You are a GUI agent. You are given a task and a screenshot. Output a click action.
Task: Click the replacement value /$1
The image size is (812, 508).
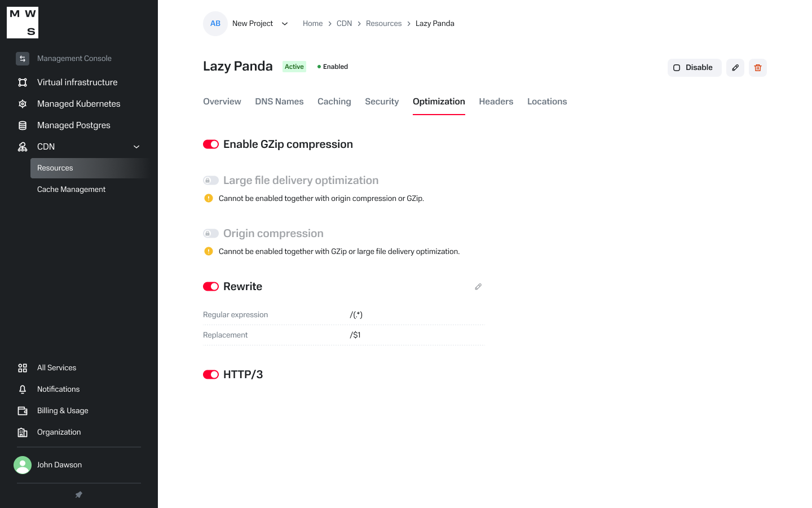point(355,335)
